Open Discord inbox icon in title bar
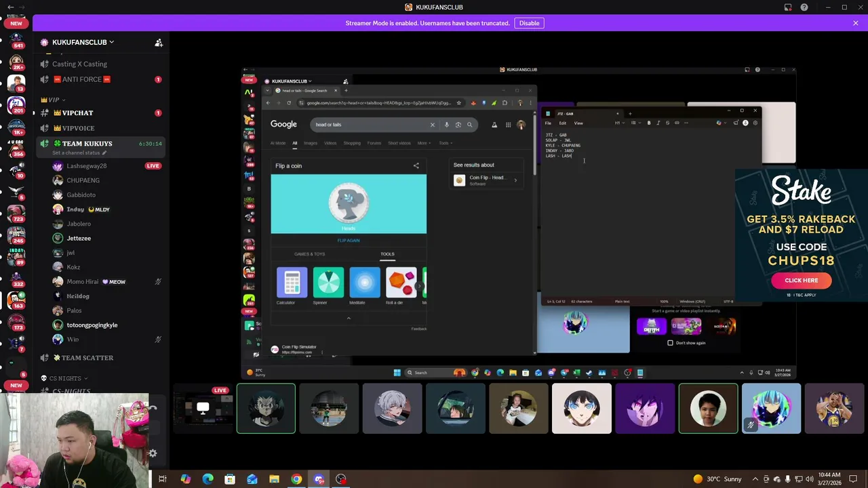 (788, 7)
